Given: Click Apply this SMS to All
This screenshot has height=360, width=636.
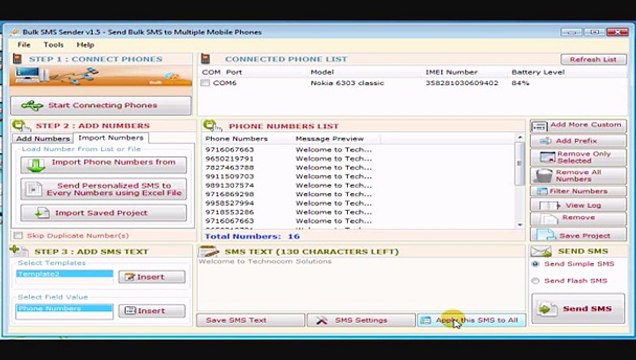Looking at the screenshot, I should 471,320.
